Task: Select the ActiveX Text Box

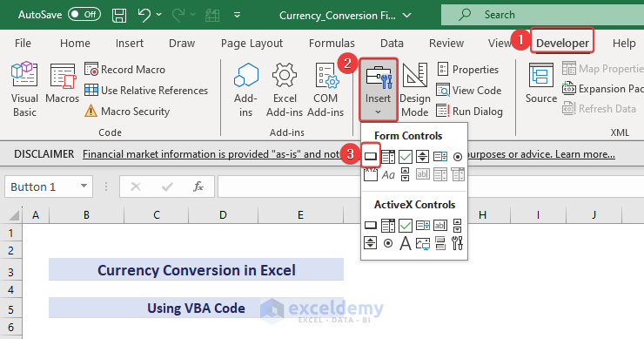Action: click(440, 226)
